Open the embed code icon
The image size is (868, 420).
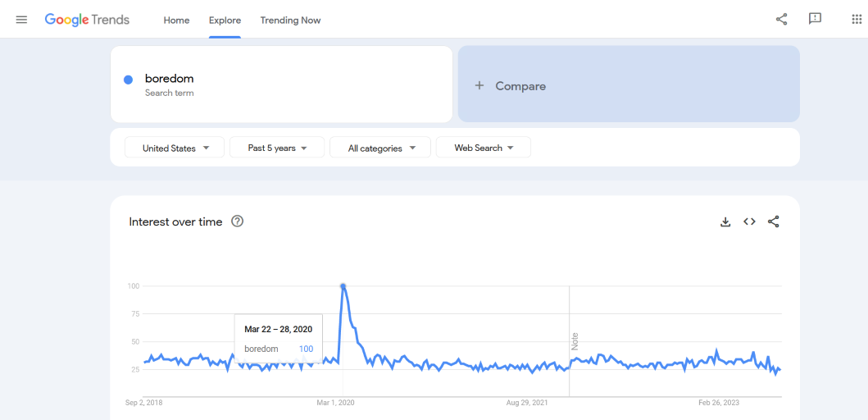[749, 221]
